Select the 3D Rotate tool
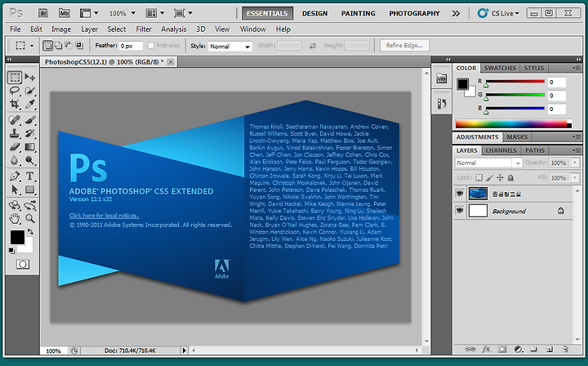The width and height of the screenshot is (588, 366). click(x=15, y=205)
